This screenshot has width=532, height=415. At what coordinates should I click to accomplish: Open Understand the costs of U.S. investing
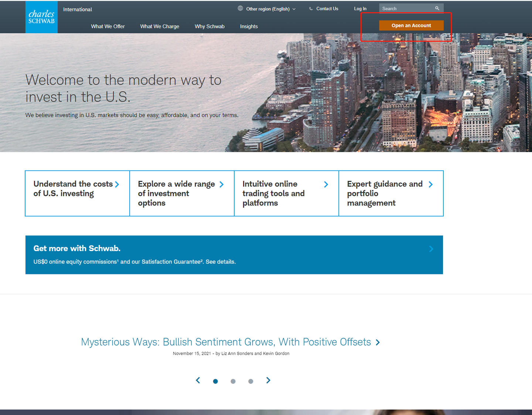pos(77,193)
